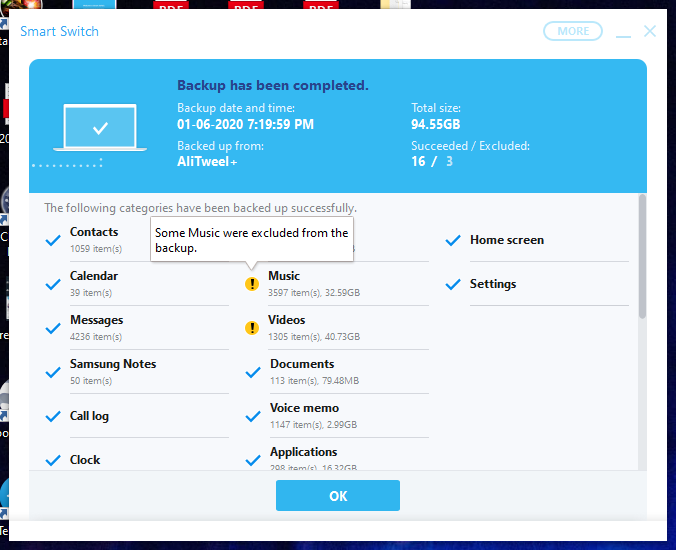The width and height of the screenshot is (676, 550).
Task: Select the Clock category label
Action: point(85,459)
